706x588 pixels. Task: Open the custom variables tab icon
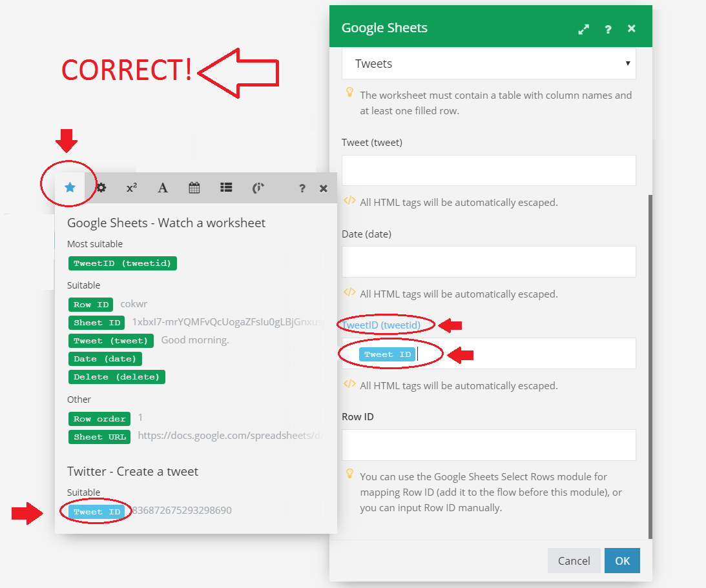click(258, 188)
